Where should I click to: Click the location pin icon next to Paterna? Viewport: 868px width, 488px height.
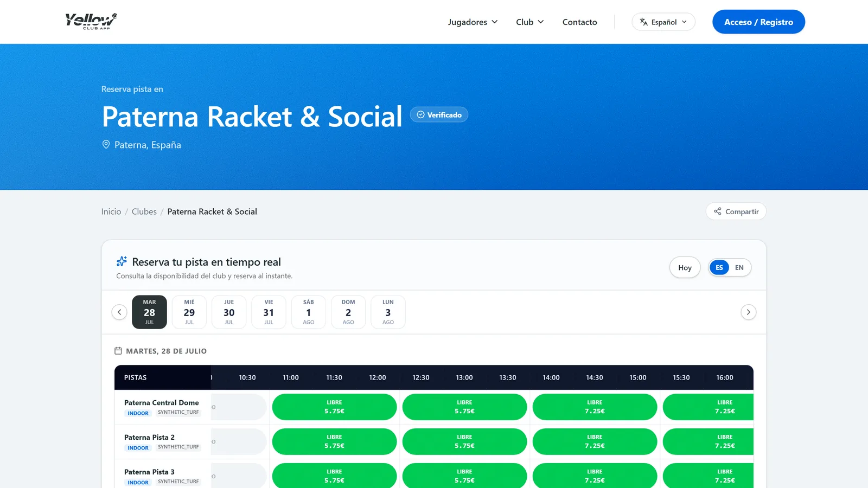coord(106,144)
